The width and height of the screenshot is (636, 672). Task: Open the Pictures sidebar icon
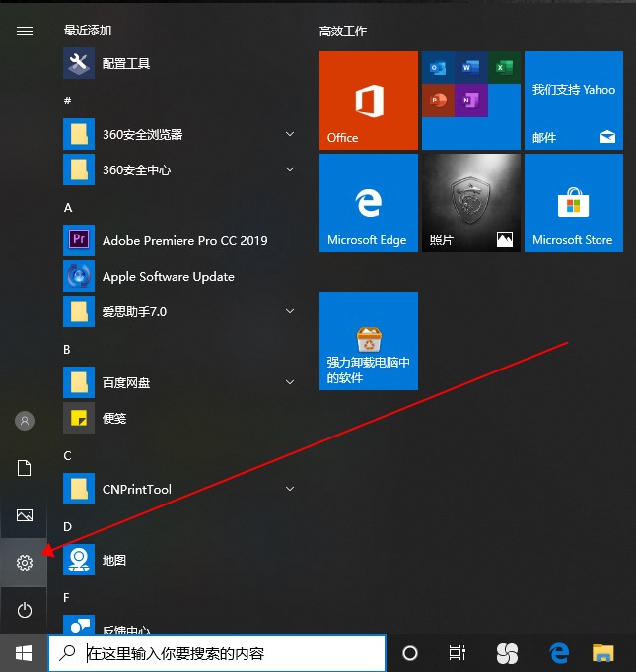click(25, 515)
